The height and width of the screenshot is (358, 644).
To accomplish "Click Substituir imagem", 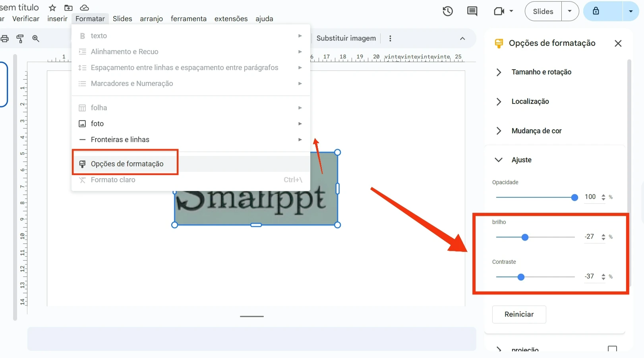I will point(346,38).
